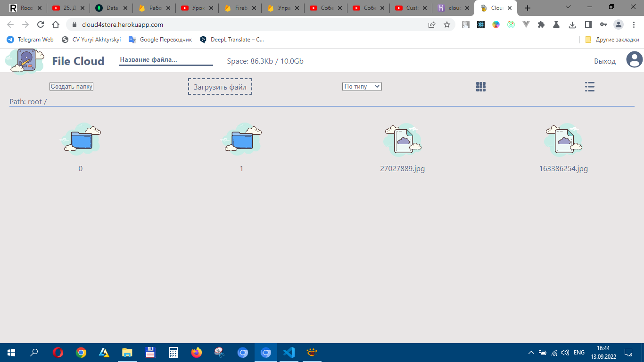Switch to the Rocc browser tab
This screenshot has height=362, width=644.
pyautogui.click(x=26, y=8)
